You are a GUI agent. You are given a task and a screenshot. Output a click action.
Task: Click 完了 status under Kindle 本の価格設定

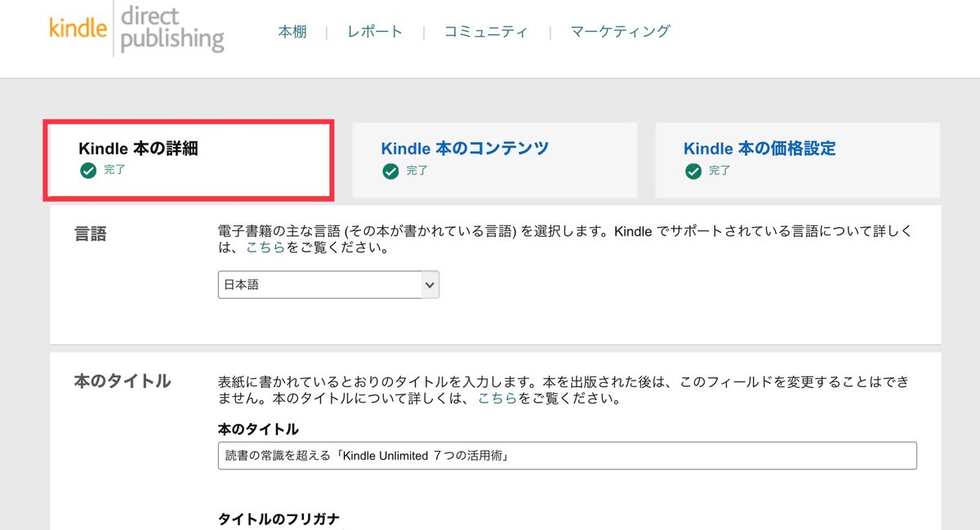click(x=719, y=171)
